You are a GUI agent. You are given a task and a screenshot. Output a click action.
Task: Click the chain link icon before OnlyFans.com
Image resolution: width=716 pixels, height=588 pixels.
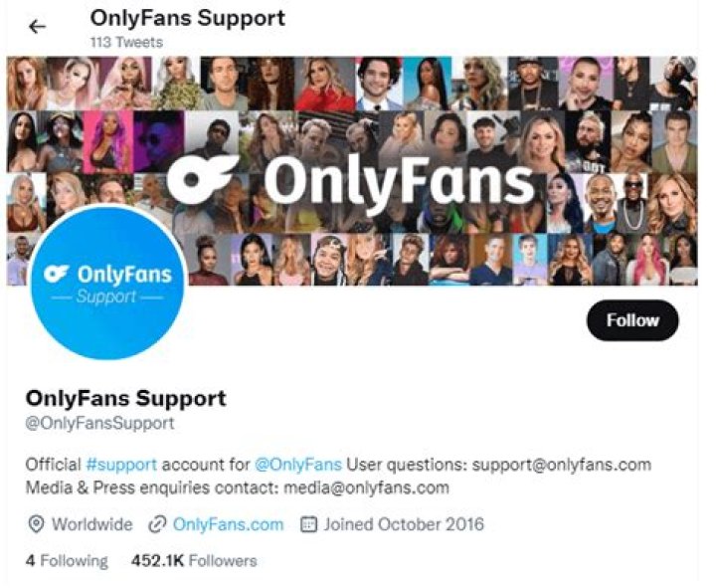click(x=156, y=524)
